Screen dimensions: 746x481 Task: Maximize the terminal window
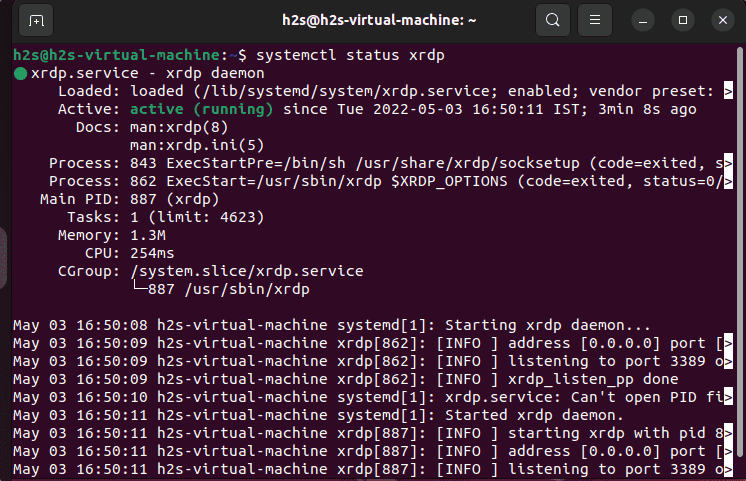coord(683,20)
